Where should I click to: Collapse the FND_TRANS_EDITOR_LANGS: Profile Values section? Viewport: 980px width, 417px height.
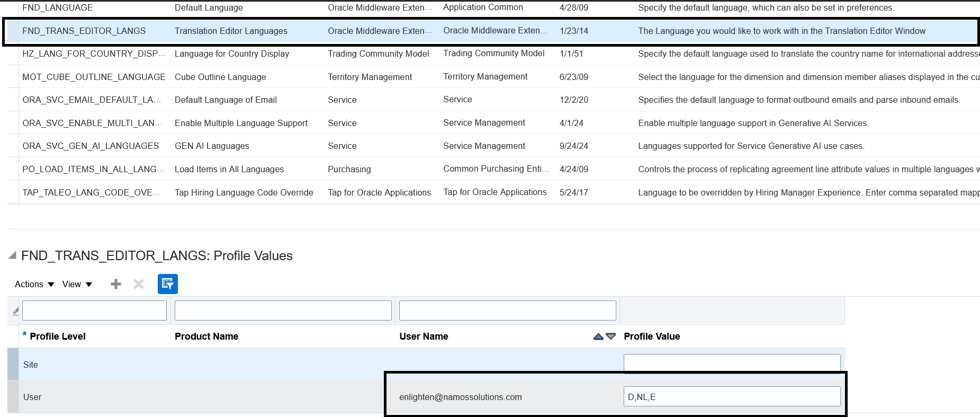click(x=12, y=255)
